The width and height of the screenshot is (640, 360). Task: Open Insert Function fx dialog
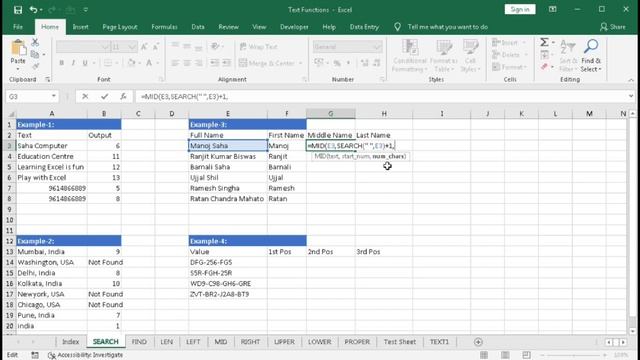click(x=123, y=96)
